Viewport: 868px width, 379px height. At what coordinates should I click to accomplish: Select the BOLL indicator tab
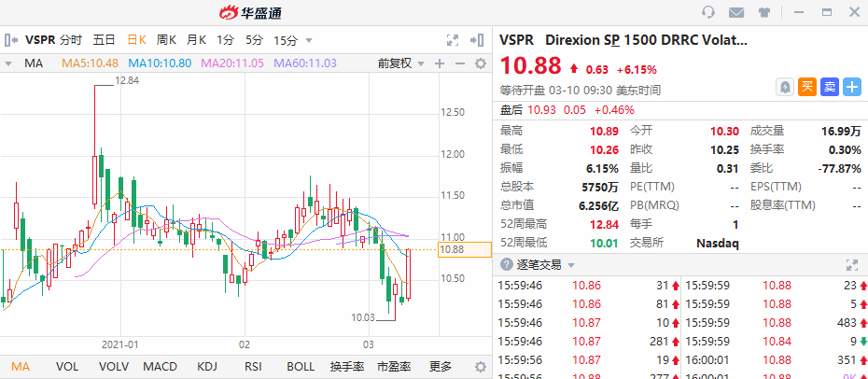point(301,366)
